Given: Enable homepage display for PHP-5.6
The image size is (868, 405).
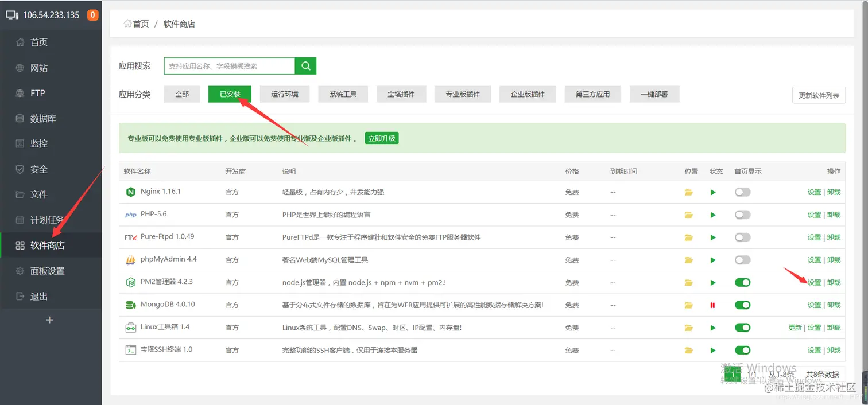Looking at the screenshot, I should [743, 215].
